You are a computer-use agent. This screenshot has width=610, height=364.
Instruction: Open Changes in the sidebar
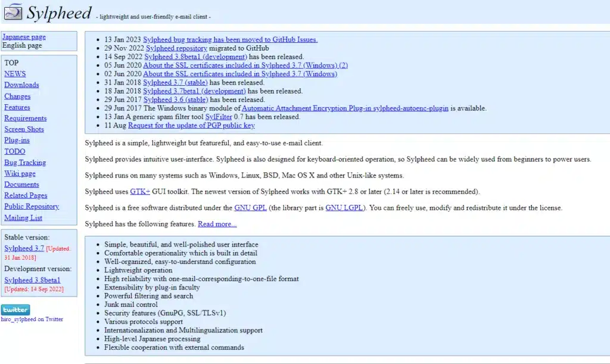(x=17, y=96)
